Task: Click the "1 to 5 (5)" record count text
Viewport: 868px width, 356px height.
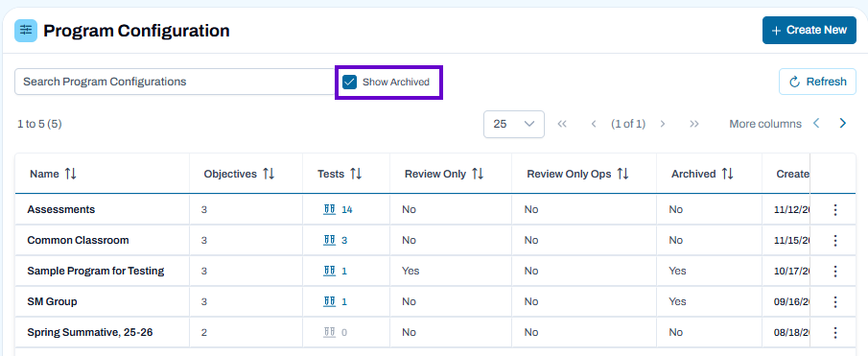Action: point(40,124)
